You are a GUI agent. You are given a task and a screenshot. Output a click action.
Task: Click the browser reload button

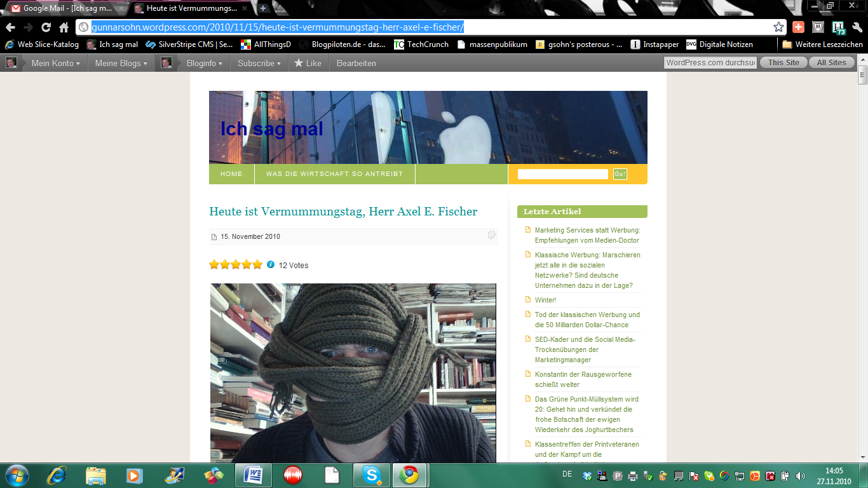pyautogui.click(x=46, y=27)
